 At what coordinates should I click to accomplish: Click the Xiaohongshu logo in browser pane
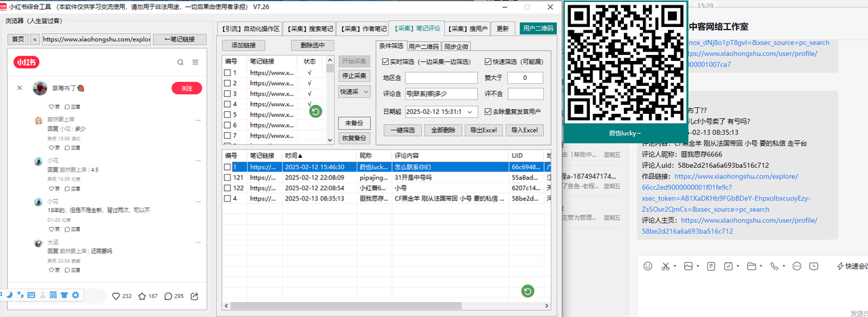point(26,62)
